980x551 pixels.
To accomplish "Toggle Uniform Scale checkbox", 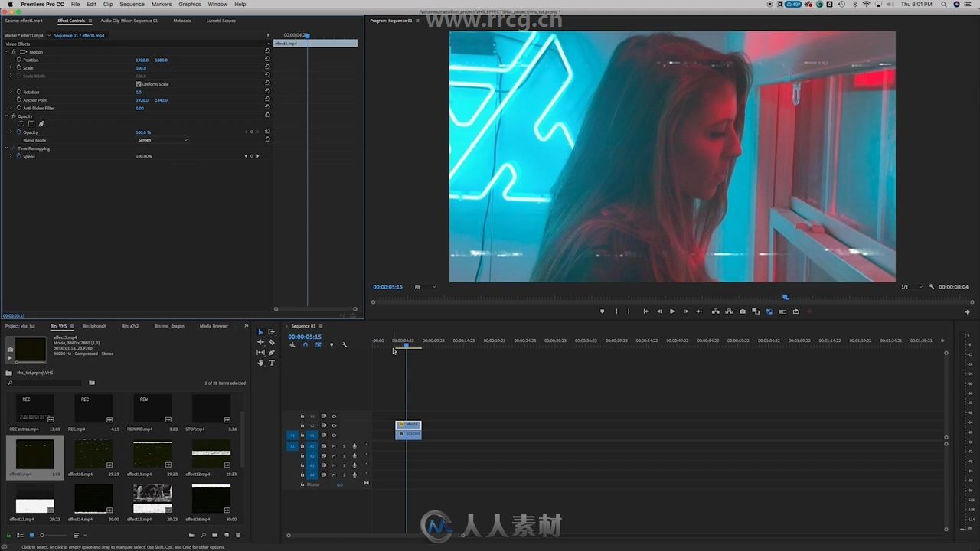I will point(138,84).
